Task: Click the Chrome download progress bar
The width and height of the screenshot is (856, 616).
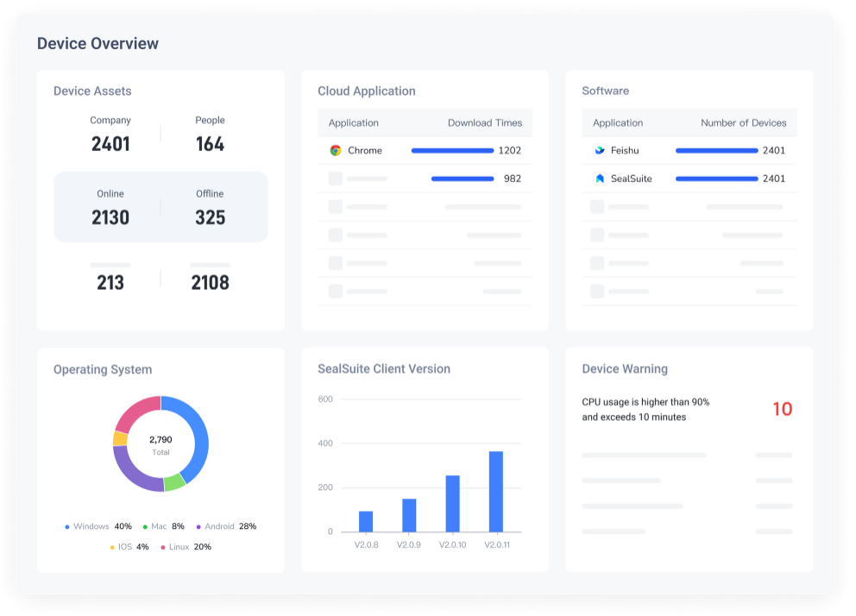Action: (452, 151)
